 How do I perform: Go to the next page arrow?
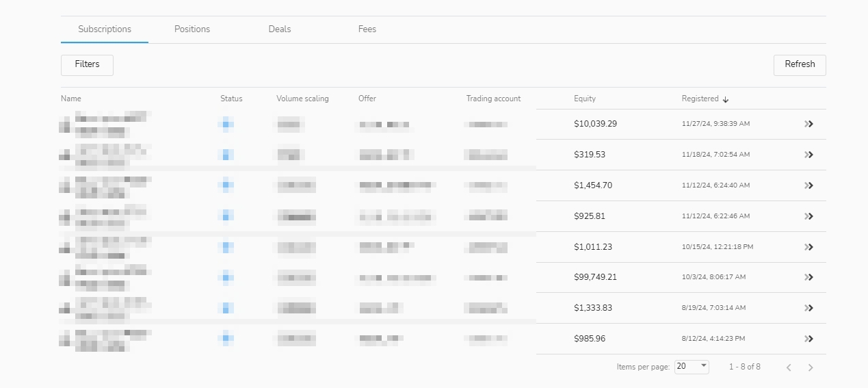(x=811, y=367)
